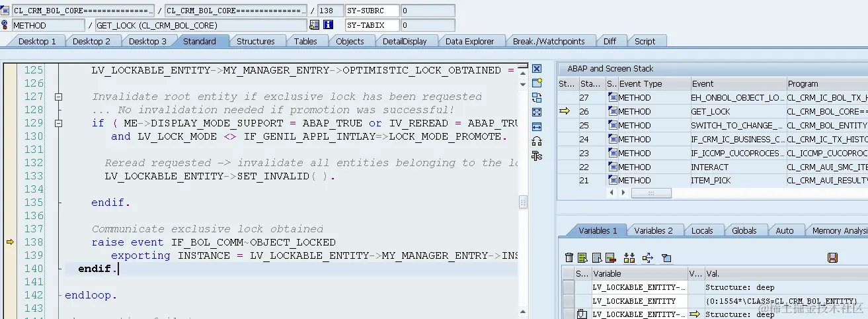Click the stack table's horizontal scrollbar thumb
Screen dimensions: 868x319
651,193
